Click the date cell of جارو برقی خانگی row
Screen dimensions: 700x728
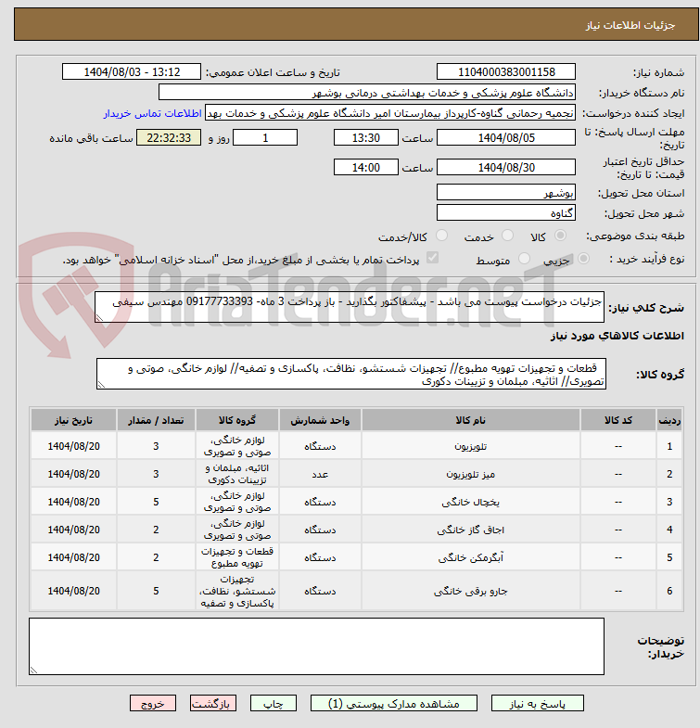tap(73, 591)
